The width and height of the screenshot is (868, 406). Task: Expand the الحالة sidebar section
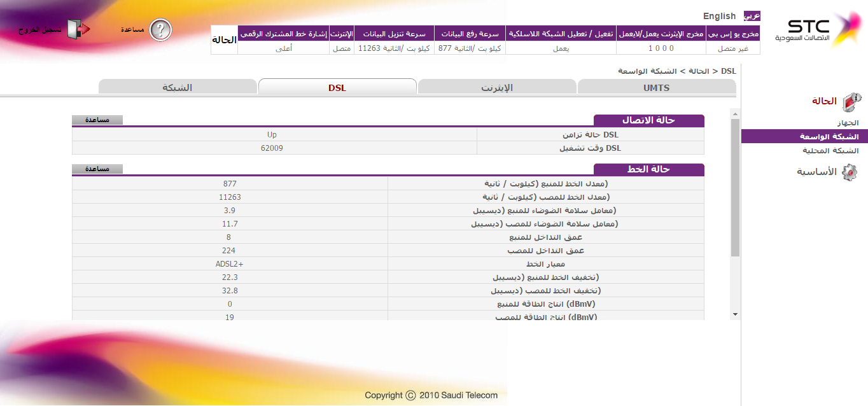pyautogui.click(x=823, y=101)
